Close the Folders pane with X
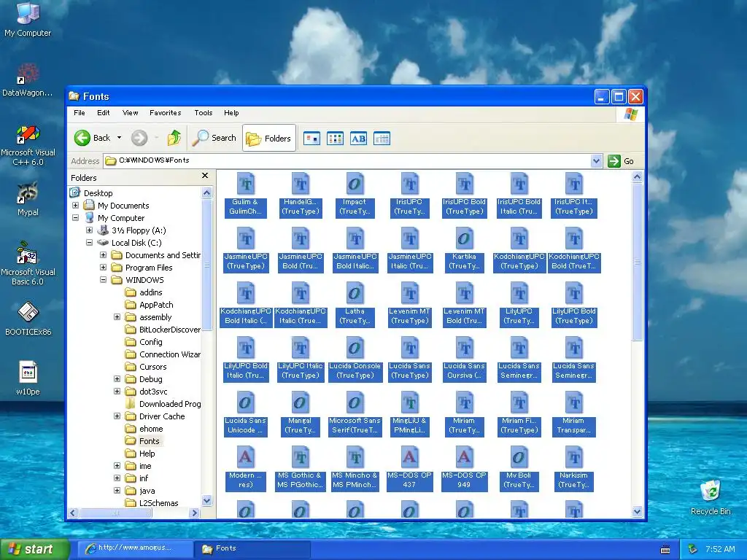This screenshot has height=560, width=747. point(205,176)
